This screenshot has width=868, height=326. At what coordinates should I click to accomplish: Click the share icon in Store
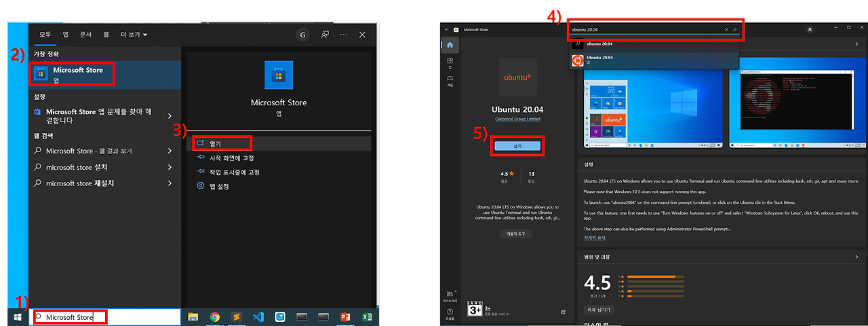563,312
